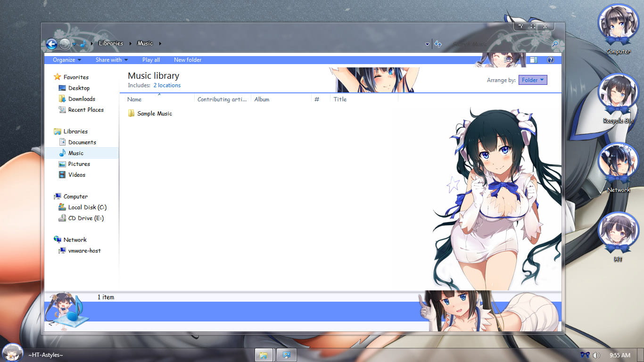
Task: Select Local Disk (C:) in sidebar
Action: click(87, 207)
